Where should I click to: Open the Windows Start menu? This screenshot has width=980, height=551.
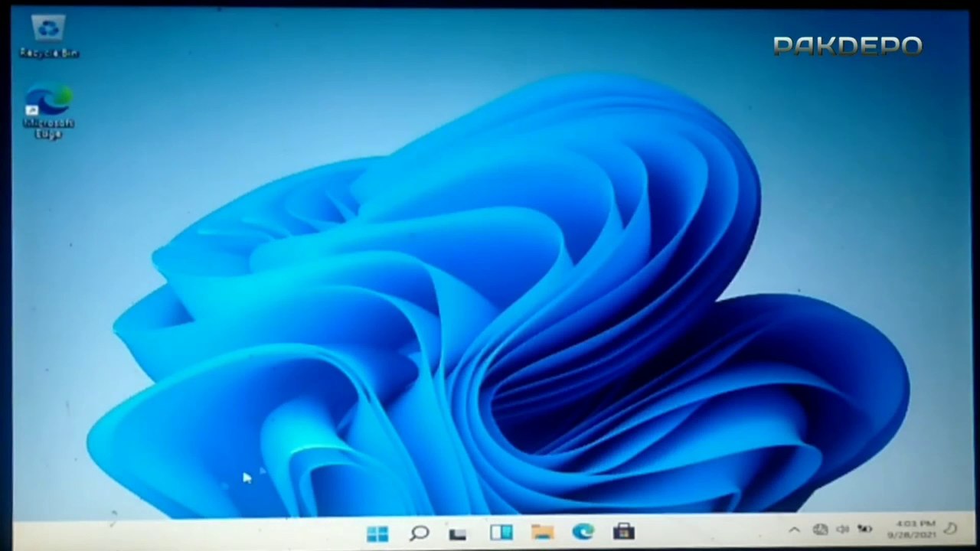[377, 533]
